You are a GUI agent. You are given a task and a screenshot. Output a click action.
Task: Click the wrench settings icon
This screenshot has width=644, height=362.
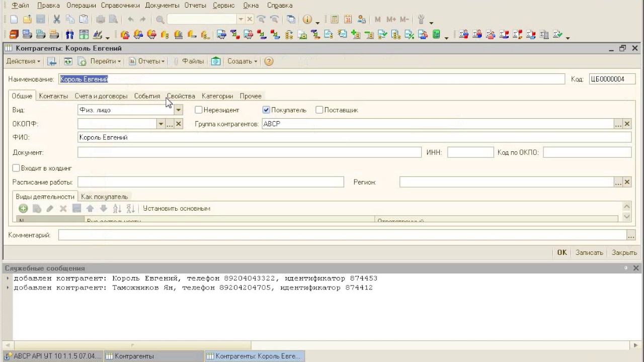click(422, 20)
